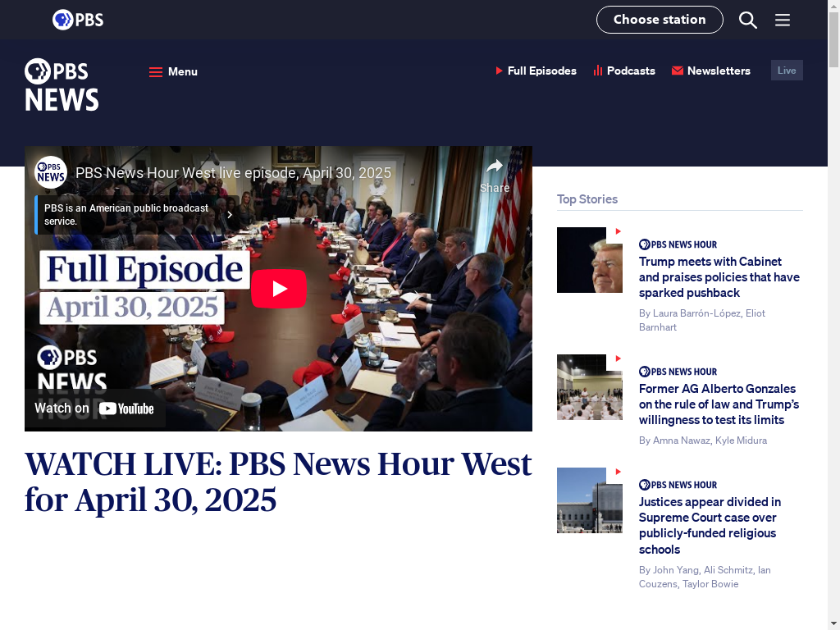
Task: Click the PBS logo in top bar
Action: pos(78,20)
